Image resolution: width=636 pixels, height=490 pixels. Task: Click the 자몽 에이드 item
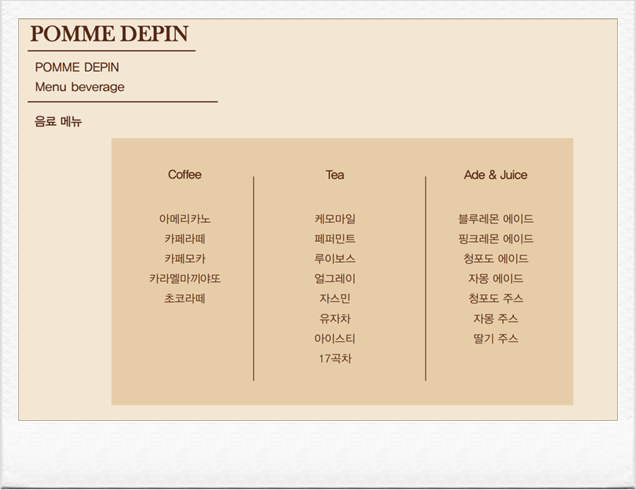(x=496, y=279)
